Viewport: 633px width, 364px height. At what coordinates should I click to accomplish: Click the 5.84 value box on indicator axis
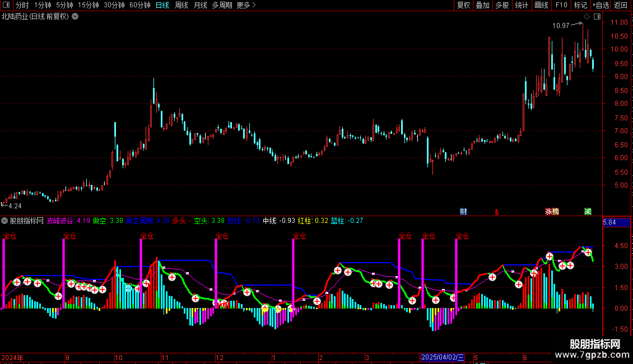tap(616, 222)
